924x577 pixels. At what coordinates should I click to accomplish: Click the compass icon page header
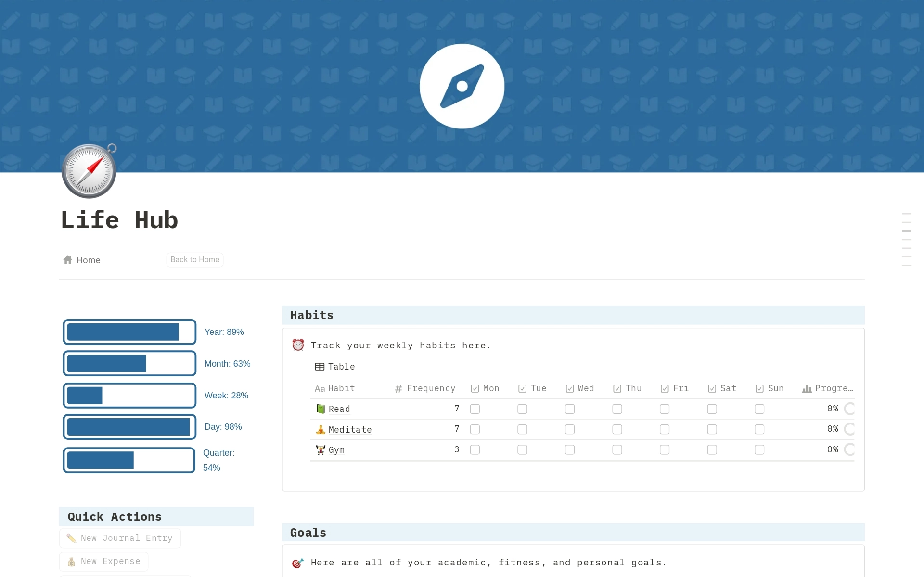point(89,169)
